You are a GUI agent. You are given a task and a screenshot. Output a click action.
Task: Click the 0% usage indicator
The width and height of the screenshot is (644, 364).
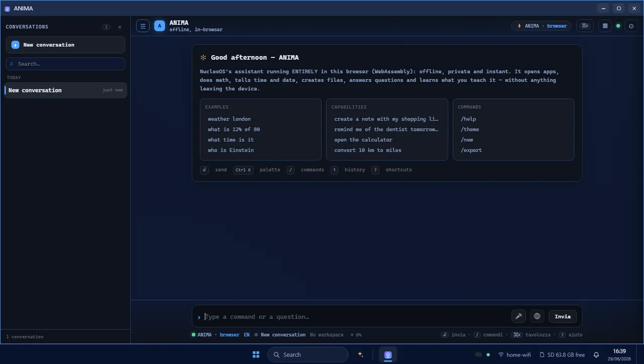point(356,335)
